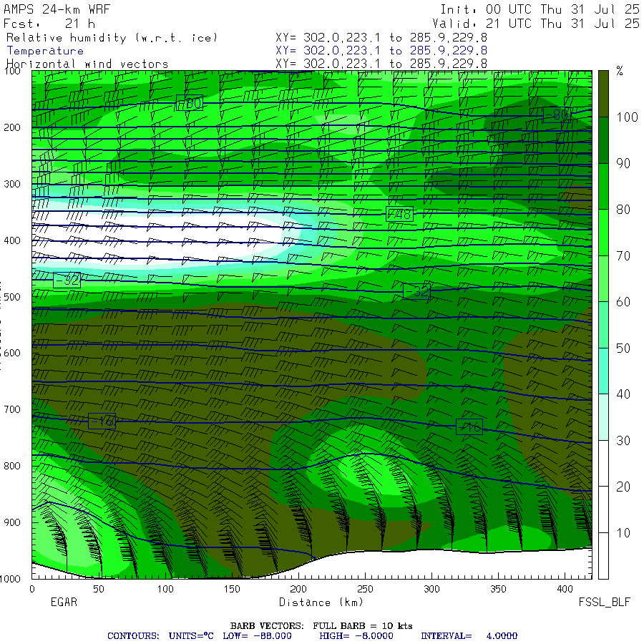644x644 pixels.
Task: Pick the 50–60% mint green swatch
Action: (603, 325)
